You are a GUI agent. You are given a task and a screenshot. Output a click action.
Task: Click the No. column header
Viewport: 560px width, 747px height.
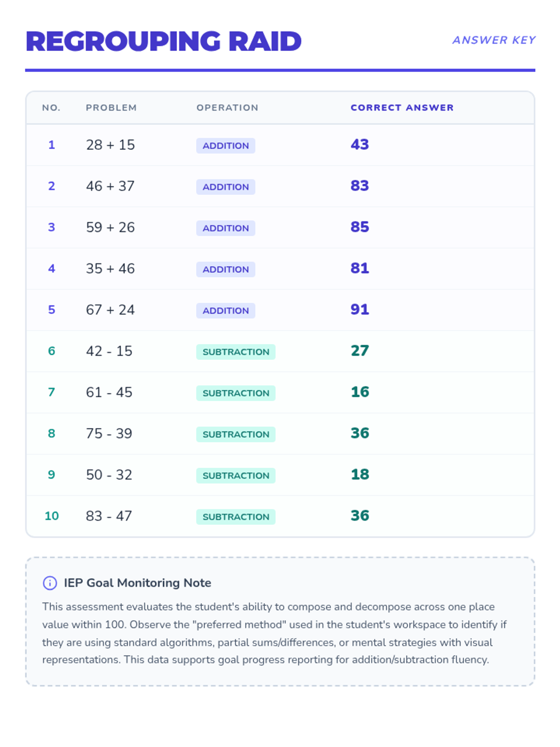(51, 108)
